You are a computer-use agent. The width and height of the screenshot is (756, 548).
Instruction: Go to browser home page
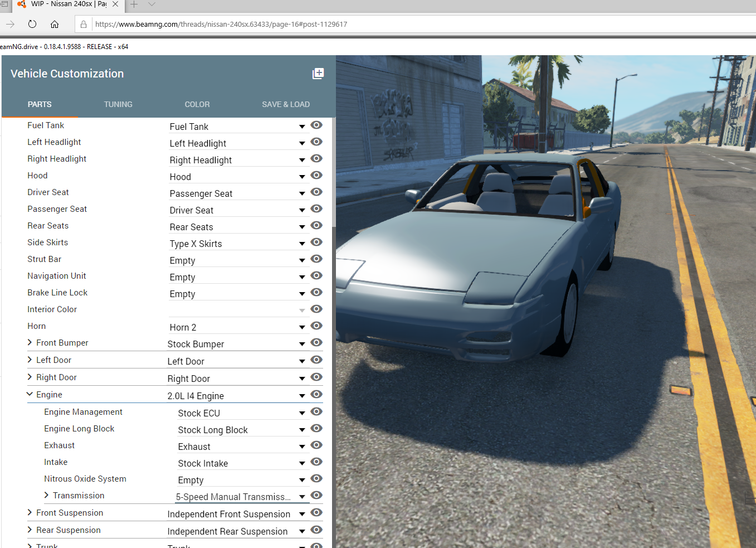[55, 24]
